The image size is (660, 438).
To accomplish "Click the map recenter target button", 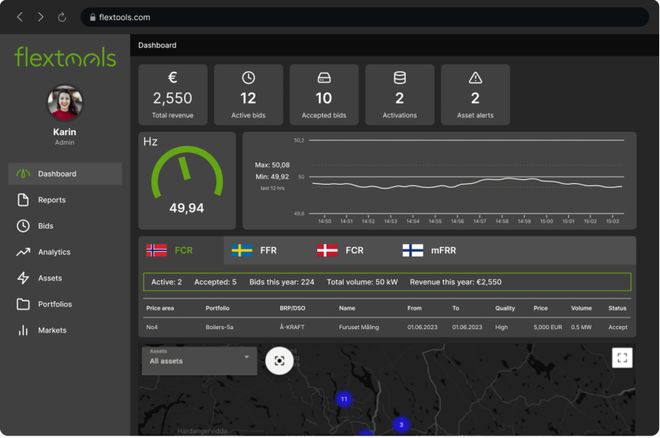I will 279,361.
